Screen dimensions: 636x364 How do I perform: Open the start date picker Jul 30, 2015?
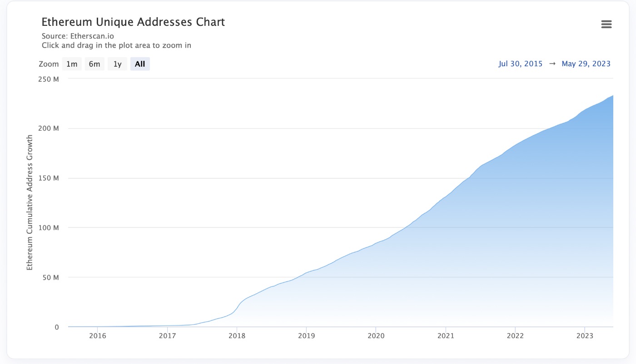pyautogui.click(x=520, y=64)
